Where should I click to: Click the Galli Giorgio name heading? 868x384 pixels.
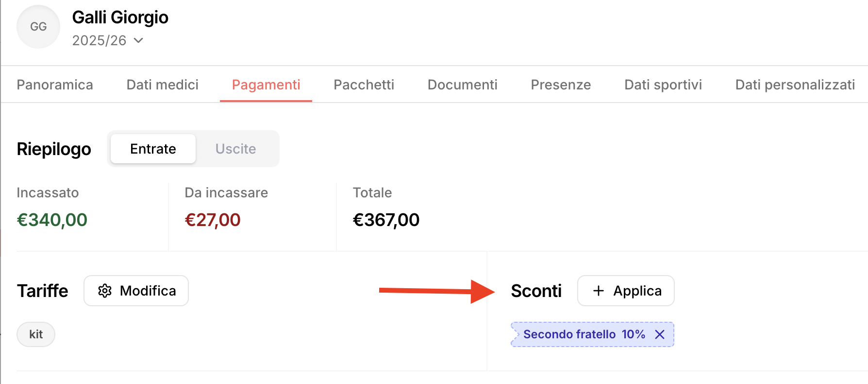point(120,17)
